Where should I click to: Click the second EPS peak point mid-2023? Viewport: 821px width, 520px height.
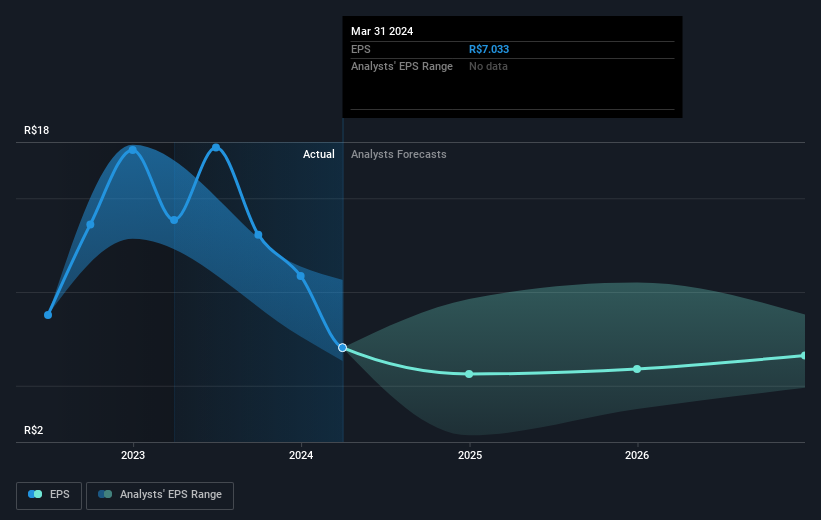pos(216,148)
